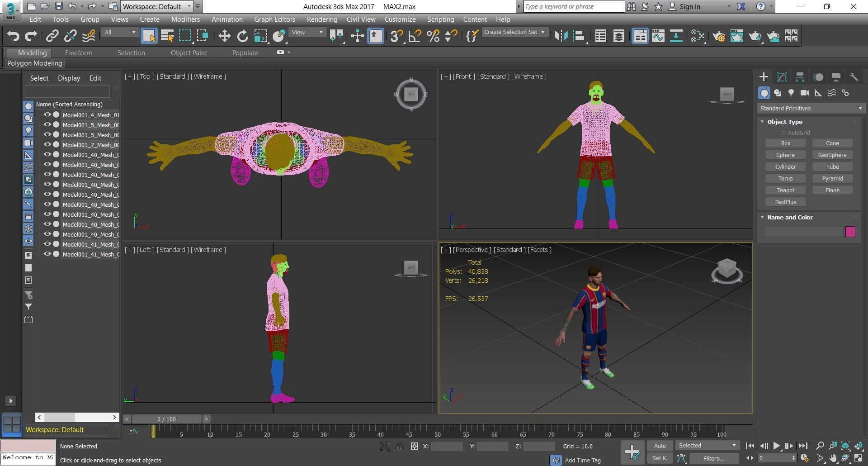Screen dimensions: 868x466
Task: Activate Select and Rotate tool
Action: click(x=243, y=36)
